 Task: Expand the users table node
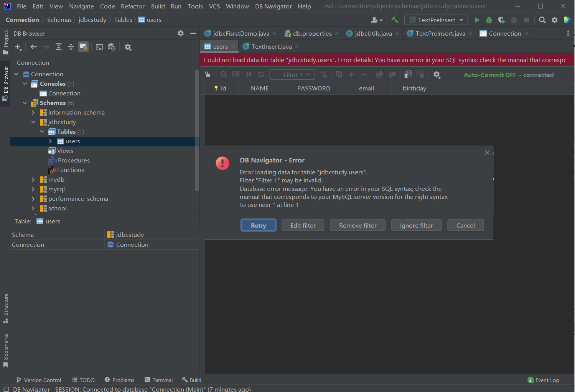tap(50, 141)
